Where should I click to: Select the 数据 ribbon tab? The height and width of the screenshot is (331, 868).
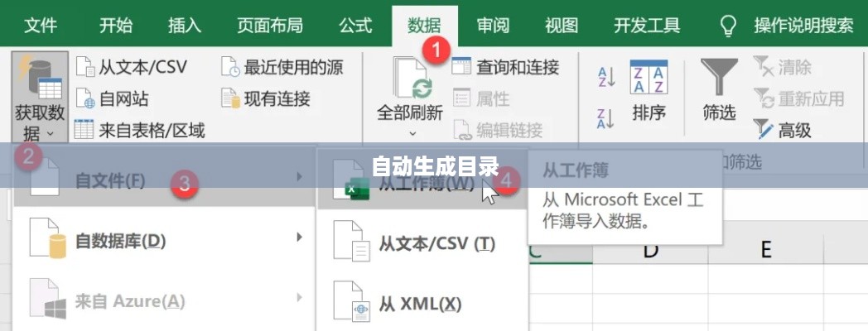pos(425,26)
